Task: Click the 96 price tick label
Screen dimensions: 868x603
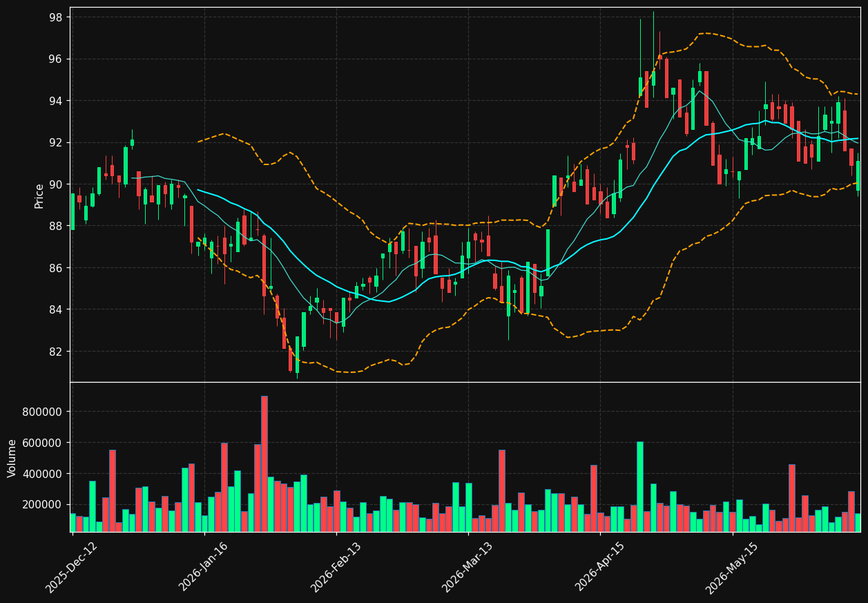Action: pos(56,59)
